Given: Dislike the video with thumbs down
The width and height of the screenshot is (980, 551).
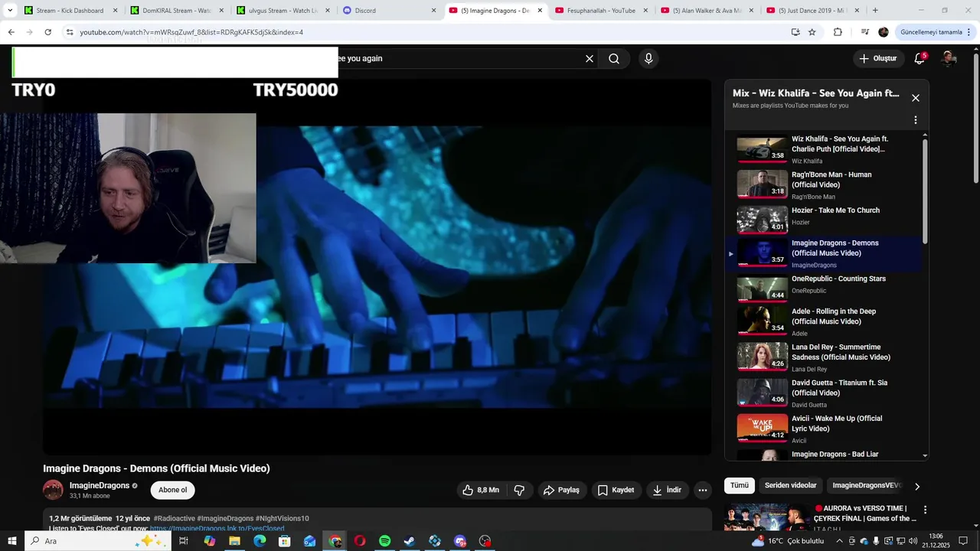Looking at the screenshot, I should (519, 490).
